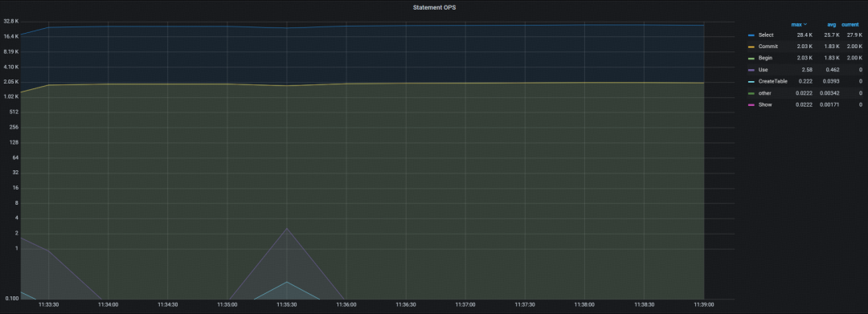Viewport: 868px width, 314px height.
Task: Sort legend by current column
Action: point(850,24)
